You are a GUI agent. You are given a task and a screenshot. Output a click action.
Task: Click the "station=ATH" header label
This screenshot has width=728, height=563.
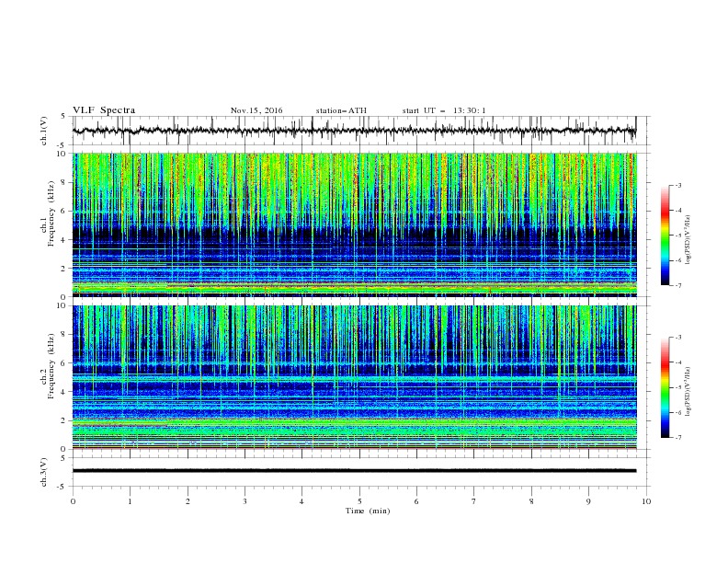click(341, 110)
